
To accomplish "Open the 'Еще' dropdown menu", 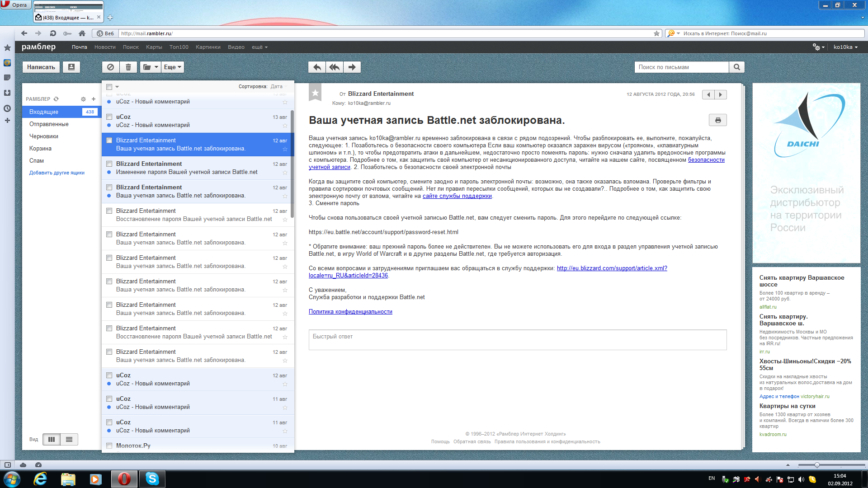I will click(172, 67).
